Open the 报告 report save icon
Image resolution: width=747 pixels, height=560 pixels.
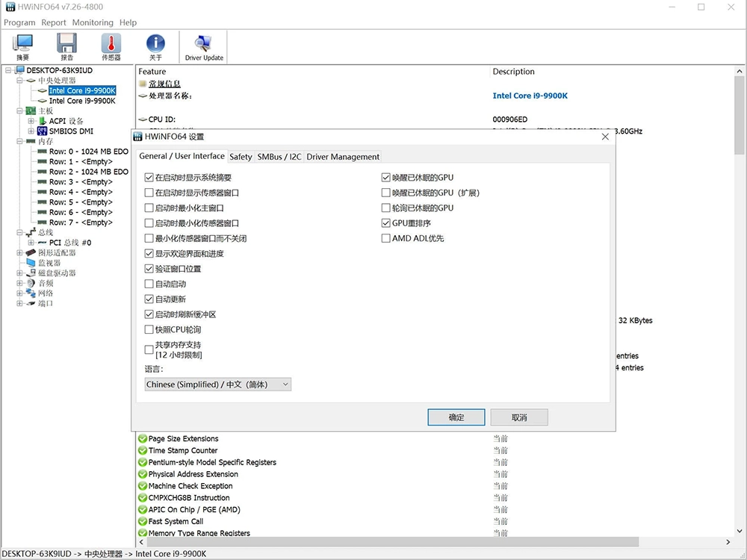pos(67,47)
